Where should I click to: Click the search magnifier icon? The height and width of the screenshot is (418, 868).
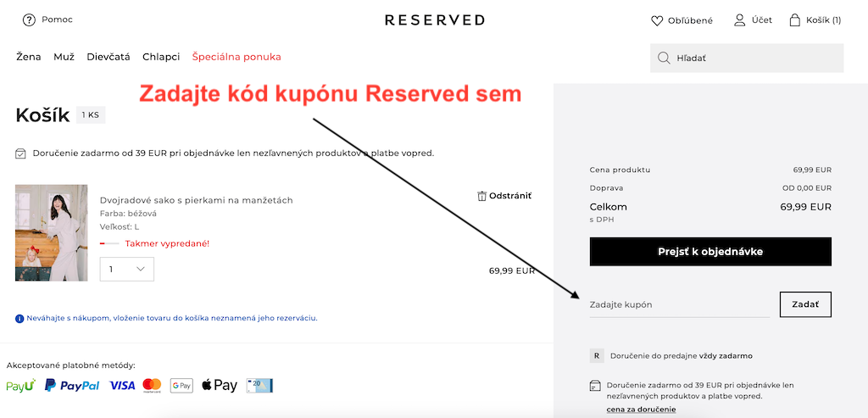pos(663,59)
